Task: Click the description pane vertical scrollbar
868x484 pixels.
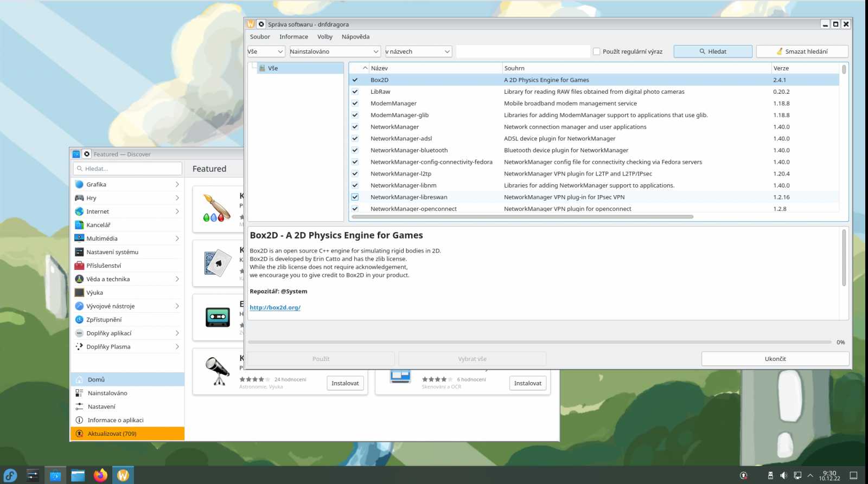Action: point(844,257)
